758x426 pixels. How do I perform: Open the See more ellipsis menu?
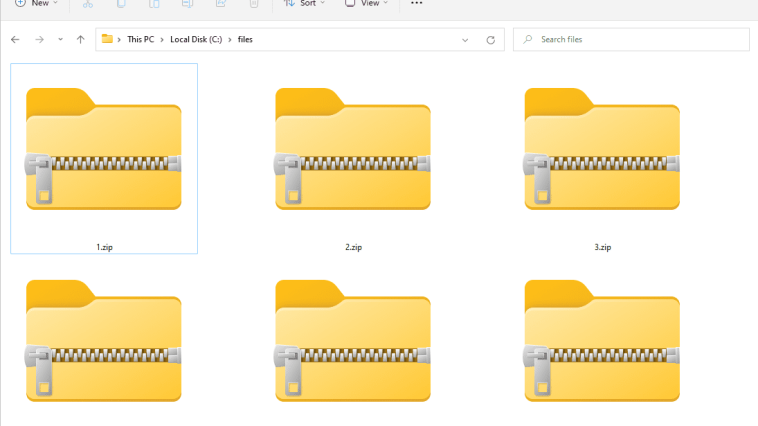tap(416, 3)
